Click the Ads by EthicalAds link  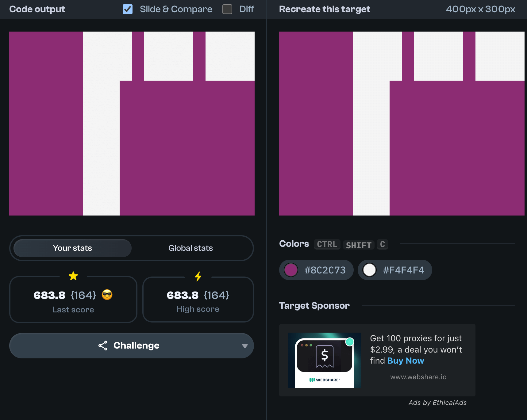coord(437,403)
